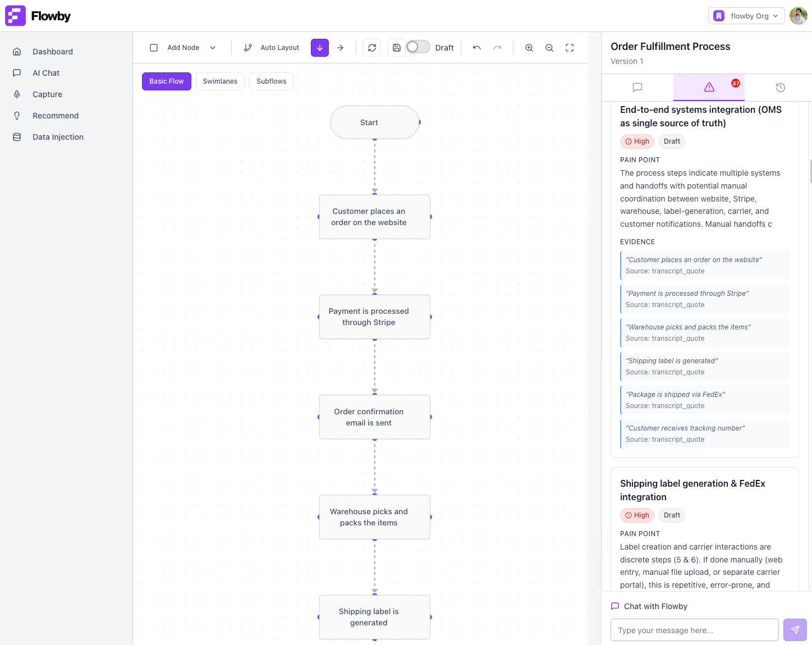Go to Data Injection
This screenshot has width=812, height=645.
[x=58, y=136]
